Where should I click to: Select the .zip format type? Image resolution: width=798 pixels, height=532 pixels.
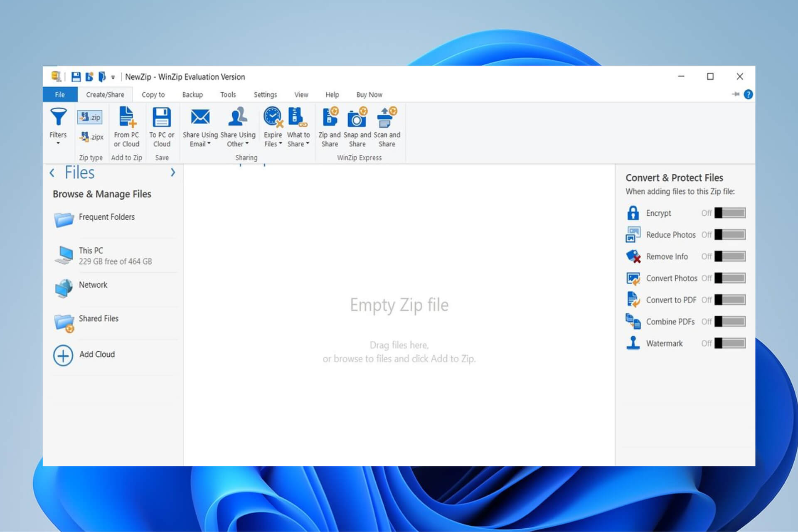[x=90, y=117]
